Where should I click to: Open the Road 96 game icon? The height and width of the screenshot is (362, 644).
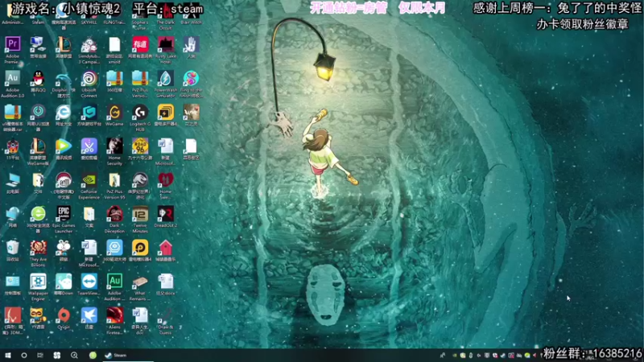click(x=140, y=146)
